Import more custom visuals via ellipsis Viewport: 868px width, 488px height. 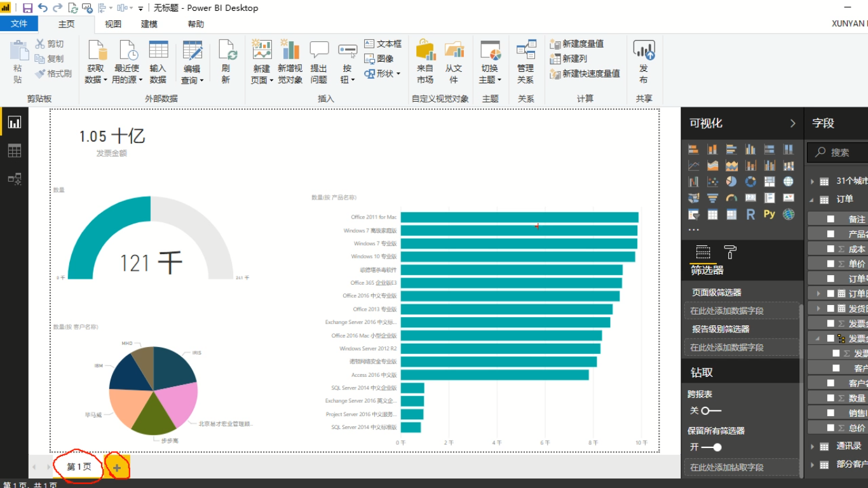(x=693, y=230)
